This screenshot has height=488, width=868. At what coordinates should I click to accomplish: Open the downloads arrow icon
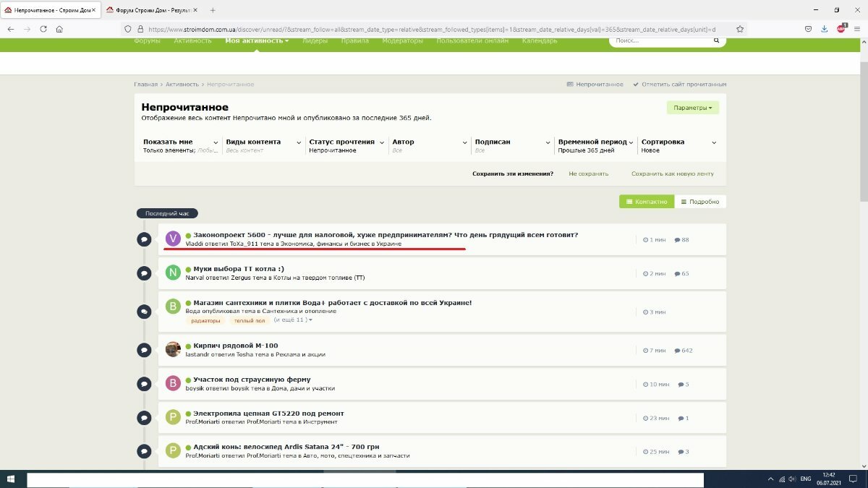click(825, 29)
